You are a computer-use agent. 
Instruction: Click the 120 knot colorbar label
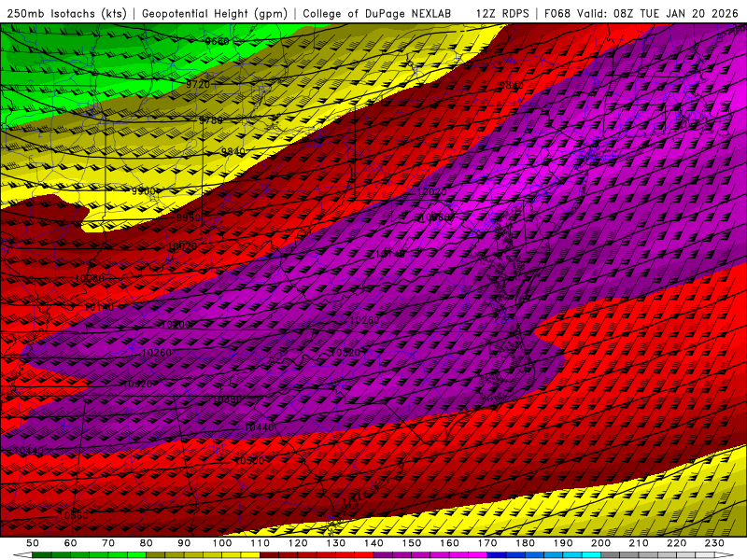(x=298, y=543)
